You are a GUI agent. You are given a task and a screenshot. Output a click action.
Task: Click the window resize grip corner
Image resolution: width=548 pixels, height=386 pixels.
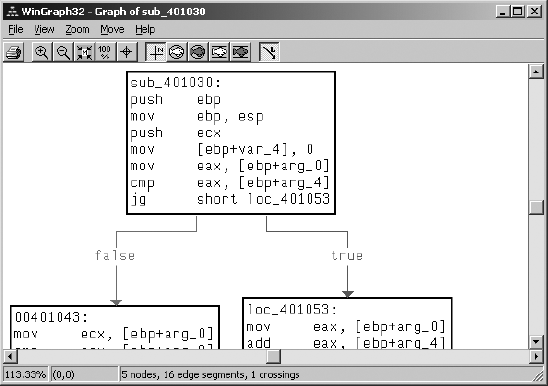[x=538, y=376]
